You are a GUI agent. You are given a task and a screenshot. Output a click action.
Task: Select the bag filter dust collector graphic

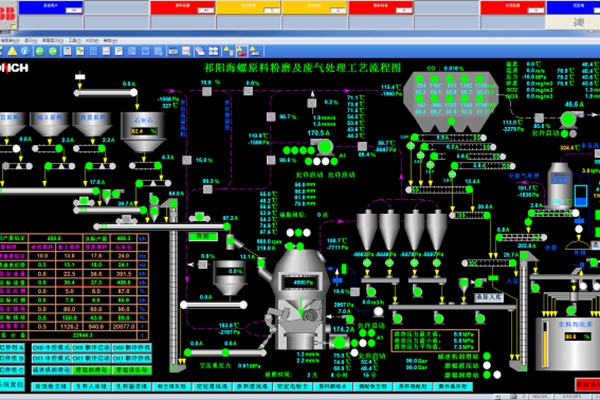[450, 101]
